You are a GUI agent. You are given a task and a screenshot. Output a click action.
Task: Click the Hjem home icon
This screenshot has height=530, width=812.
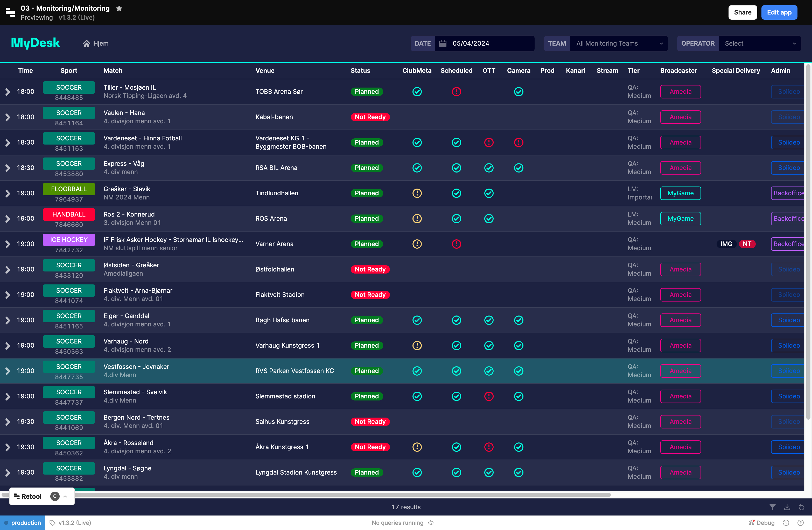pyautogui.click(x=86, y=44)
